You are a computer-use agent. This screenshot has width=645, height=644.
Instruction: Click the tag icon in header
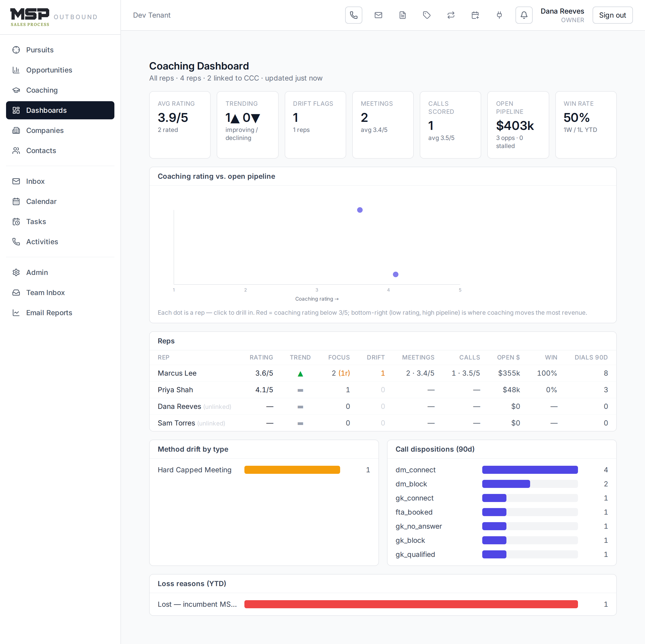click(x=427, y=15)
